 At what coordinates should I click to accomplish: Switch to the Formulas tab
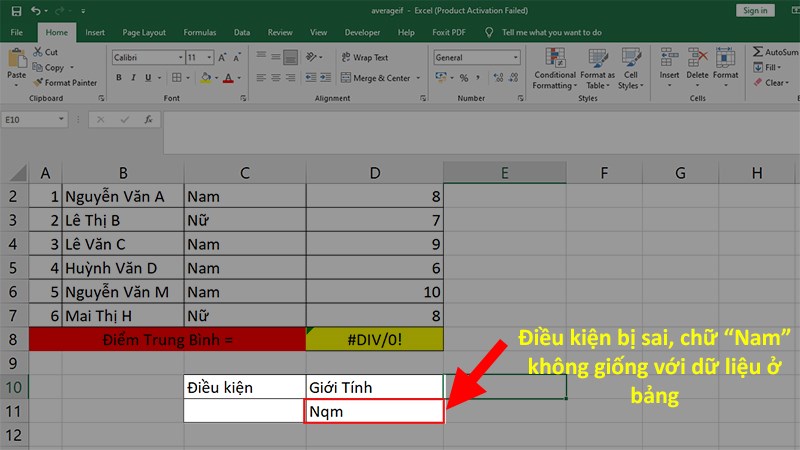(x=199, y=33)
